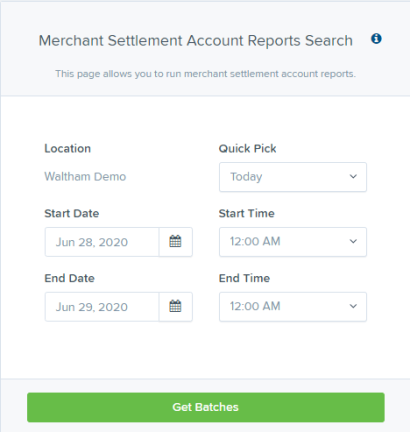This screenshot has height=432, width=410.
Task: Click the End Date field Jun 29, 2020
Action: point(102,307)
